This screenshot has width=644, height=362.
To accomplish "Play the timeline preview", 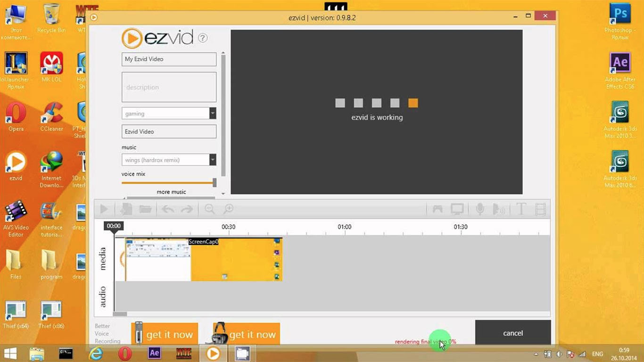I will tap(104, 209).
